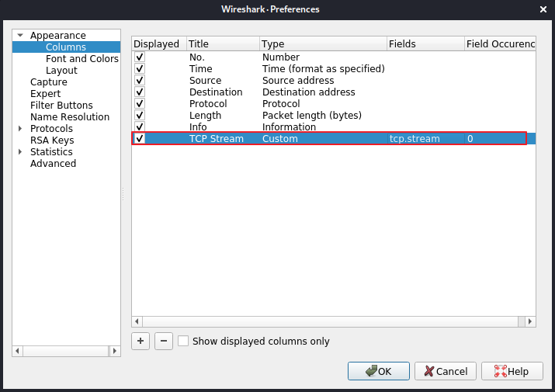Open Advanced preferences

(x=53, y=164)
